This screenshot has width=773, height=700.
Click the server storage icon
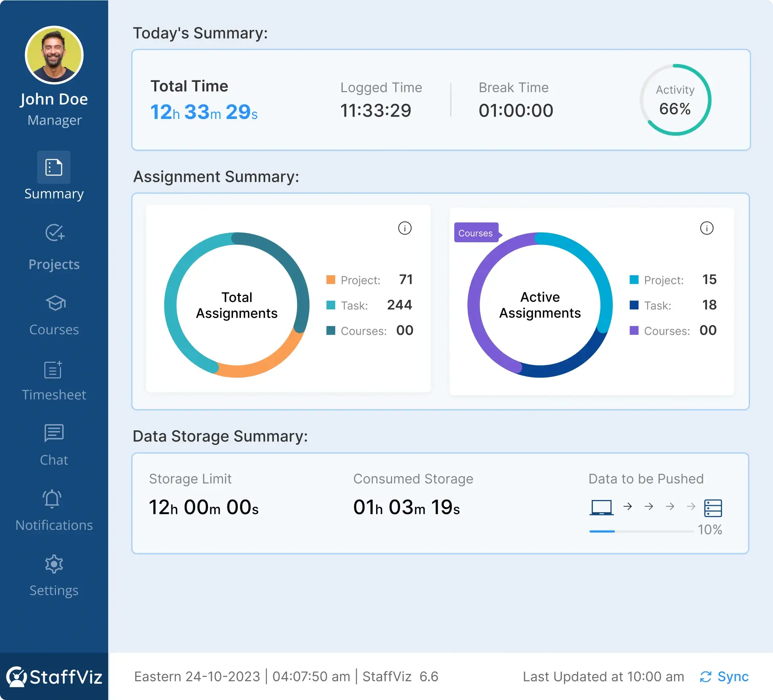coord(713,508)
